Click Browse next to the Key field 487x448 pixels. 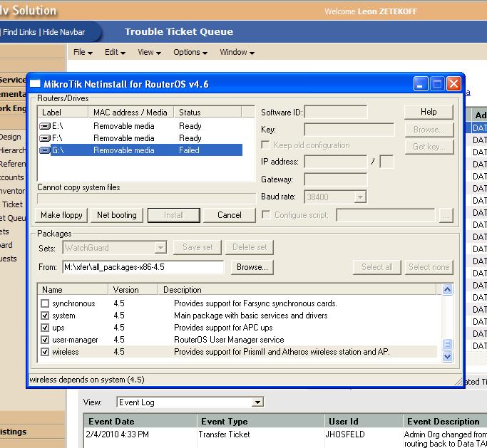click(429, 130)
